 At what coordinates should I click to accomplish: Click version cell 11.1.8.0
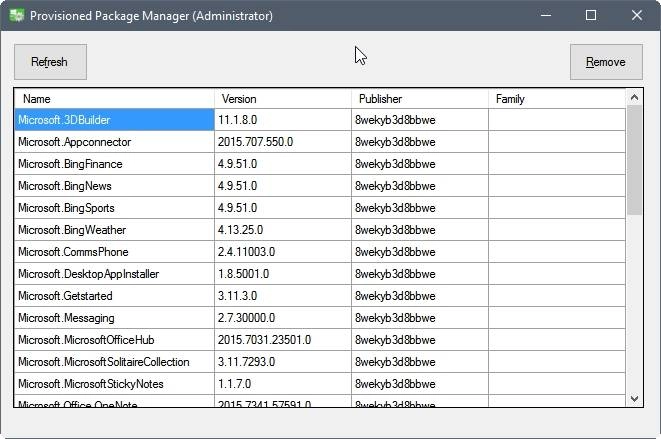[x=283, y=120]
